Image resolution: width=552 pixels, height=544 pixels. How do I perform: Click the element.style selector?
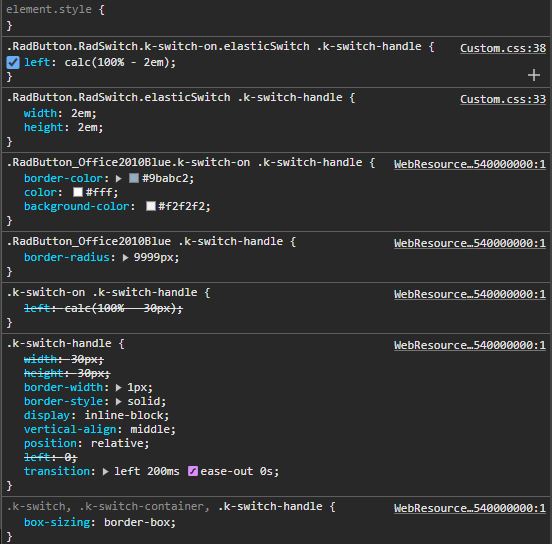click(49, 9)
